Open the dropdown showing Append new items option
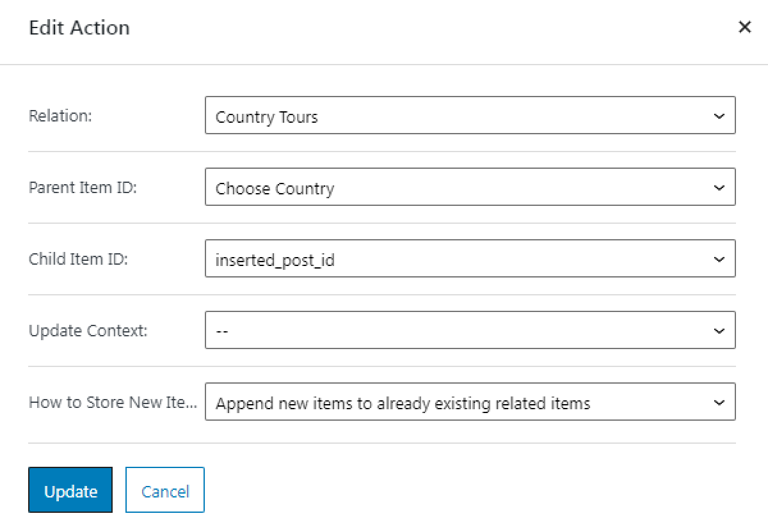768x532 pixels. click(x=448, y=402)
